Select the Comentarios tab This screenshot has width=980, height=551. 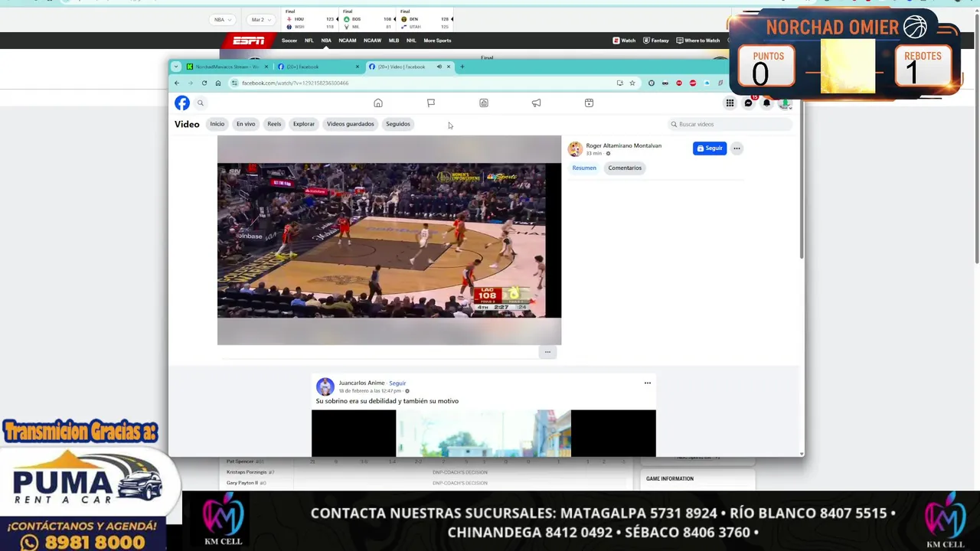625,168
